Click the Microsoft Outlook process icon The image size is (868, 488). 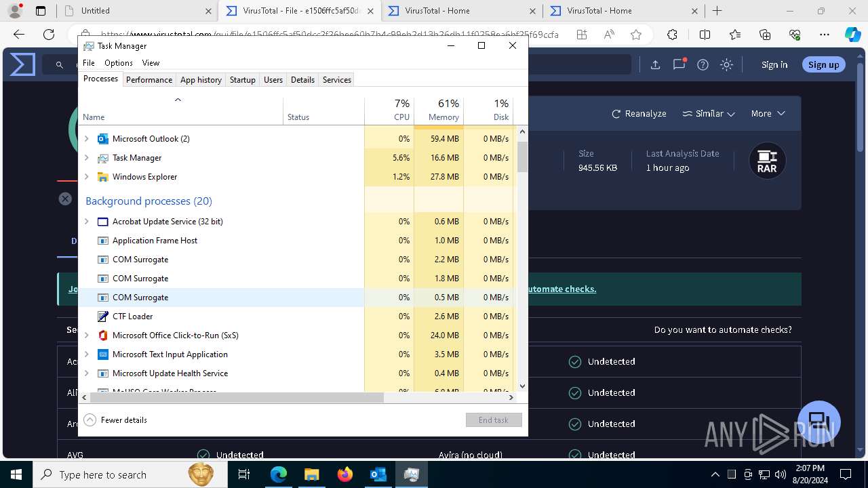pyautogui.click(x=103, y=139)
